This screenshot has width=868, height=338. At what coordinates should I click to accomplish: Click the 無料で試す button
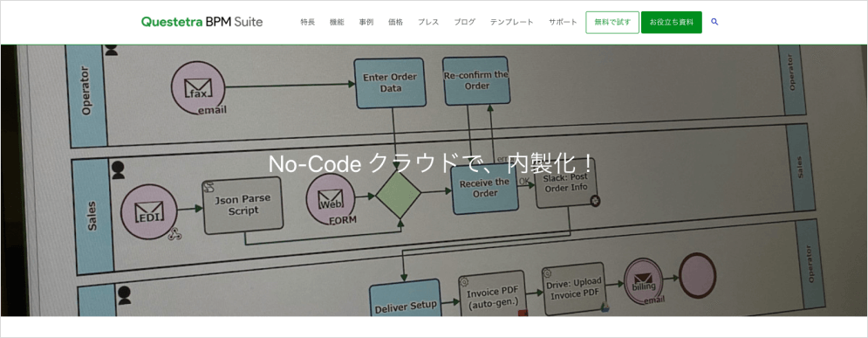click(x=612, y=22)
